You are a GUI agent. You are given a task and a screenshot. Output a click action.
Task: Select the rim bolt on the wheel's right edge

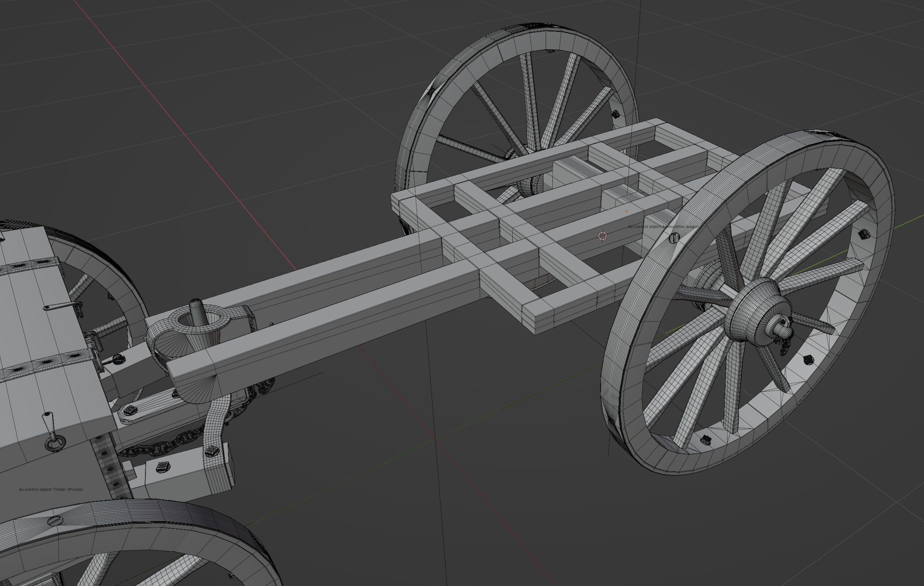coord(863,234)
